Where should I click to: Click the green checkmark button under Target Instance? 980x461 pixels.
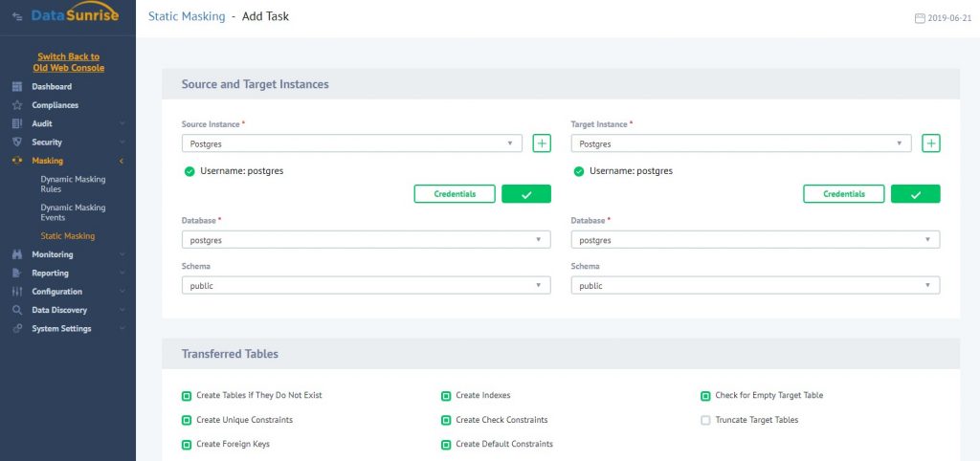coord(915,194)
